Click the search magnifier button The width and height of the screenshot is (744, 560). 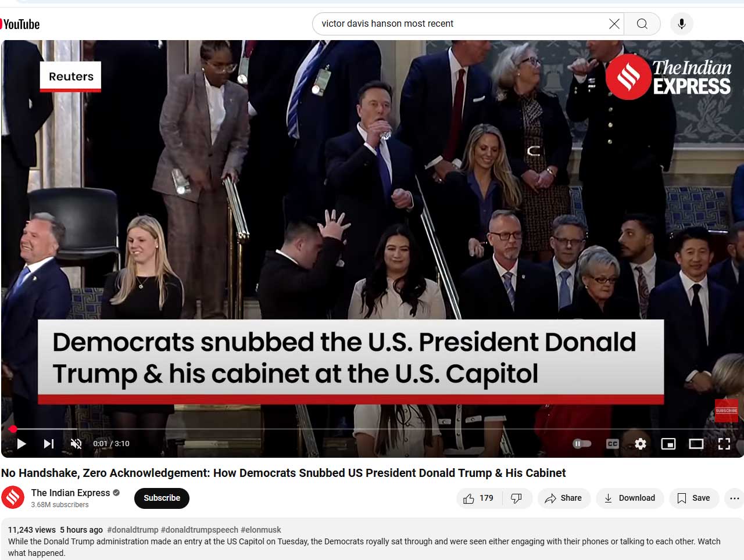point(642,24)
